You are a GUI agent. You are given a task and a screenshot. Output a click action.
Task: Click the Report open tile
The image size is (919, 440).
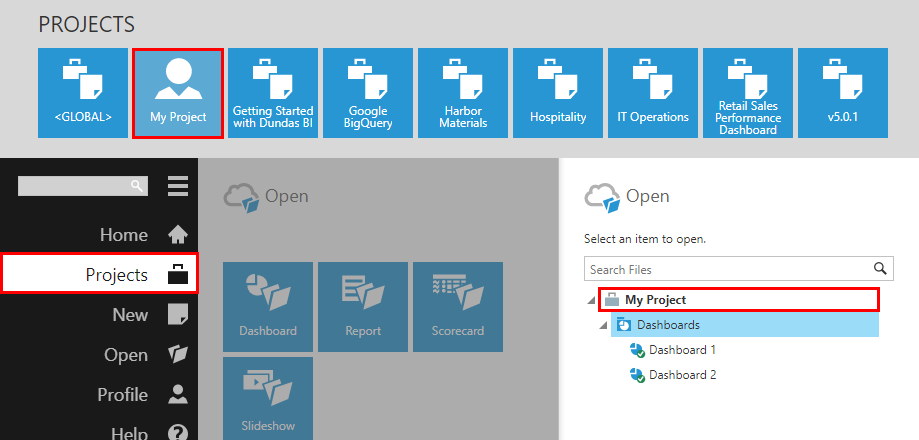coord(363,307)
